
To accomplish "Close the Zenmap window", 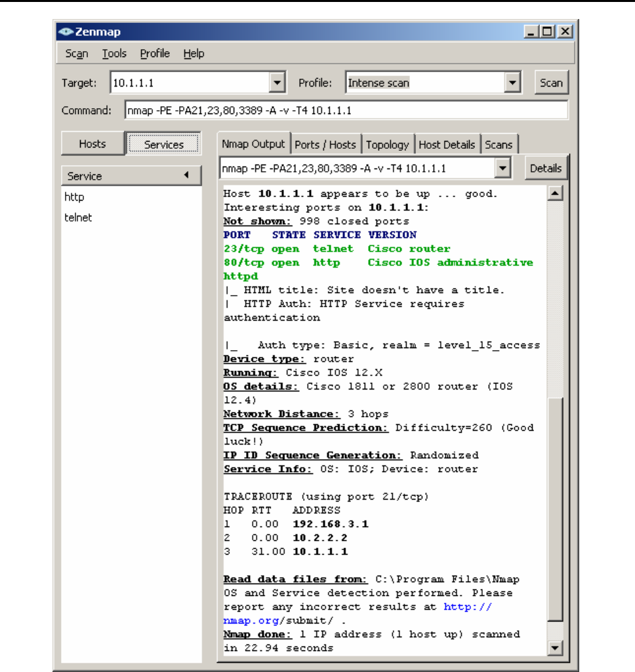I will (565, 31).
